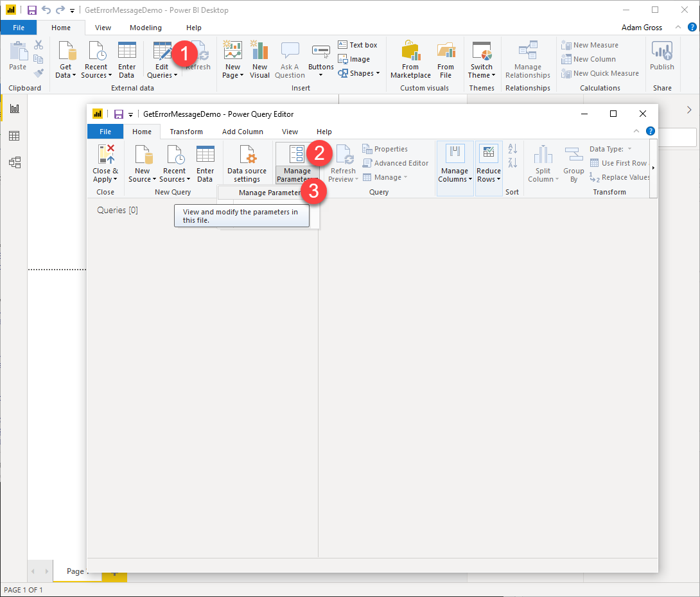Collapse the Power Query Editor ribbon
This screenshot has width=700, height=597.
coord(636,131)
